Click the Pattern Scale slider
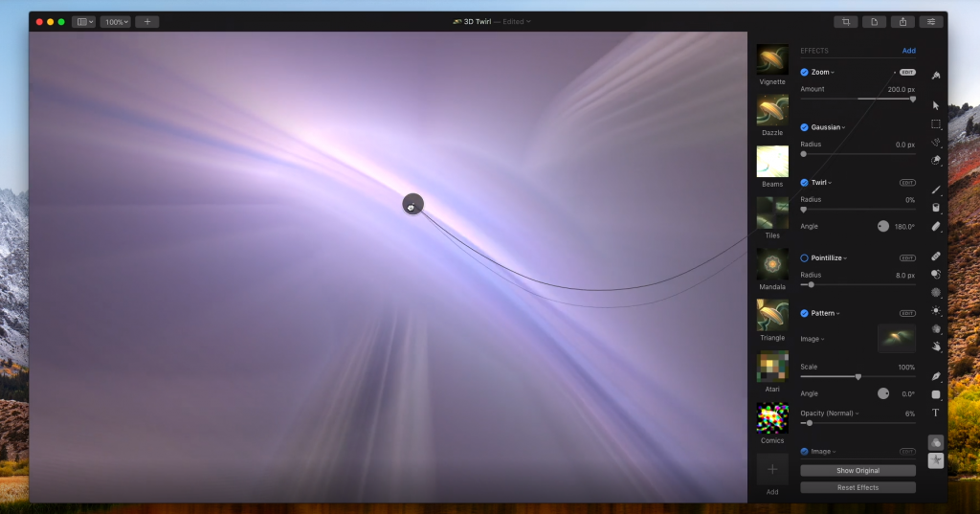 point(857,376)
